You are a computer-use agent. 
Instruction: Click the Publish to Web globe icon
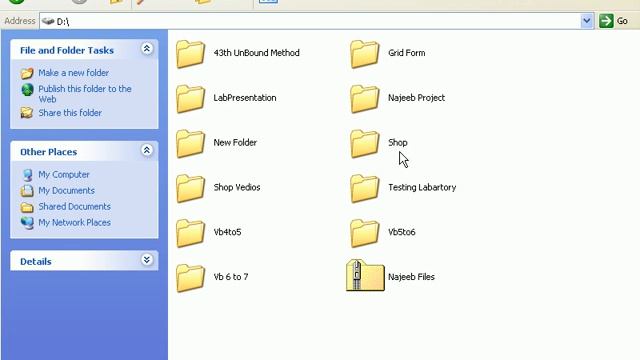pyautogui.click(x=27, y=89)
